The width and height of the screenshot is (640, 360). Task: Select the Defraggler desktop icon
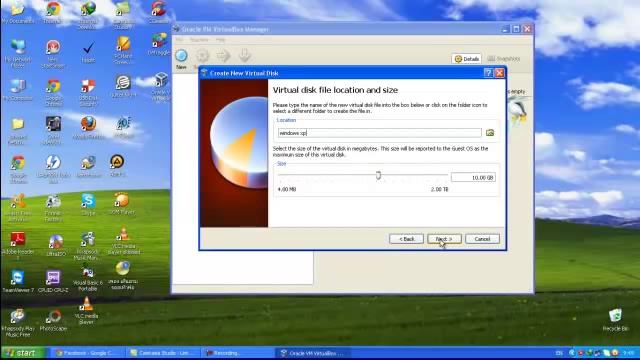coord(159,44)
